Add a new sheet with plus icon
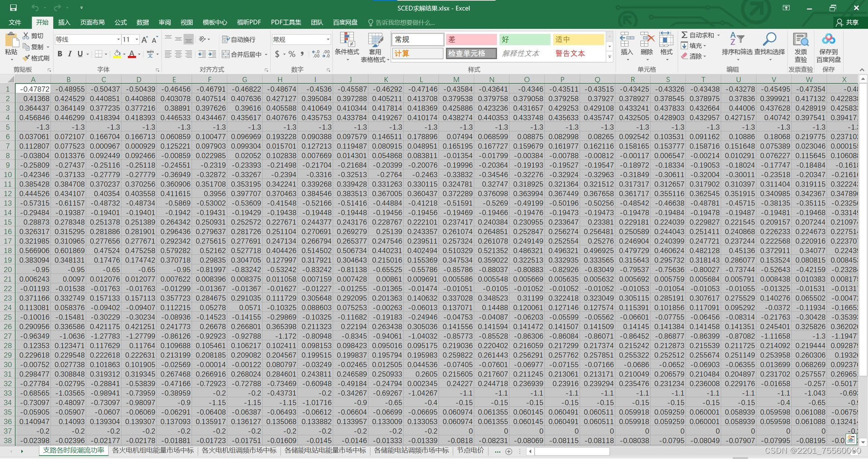868x459 pixels. (x=509, y=451)
